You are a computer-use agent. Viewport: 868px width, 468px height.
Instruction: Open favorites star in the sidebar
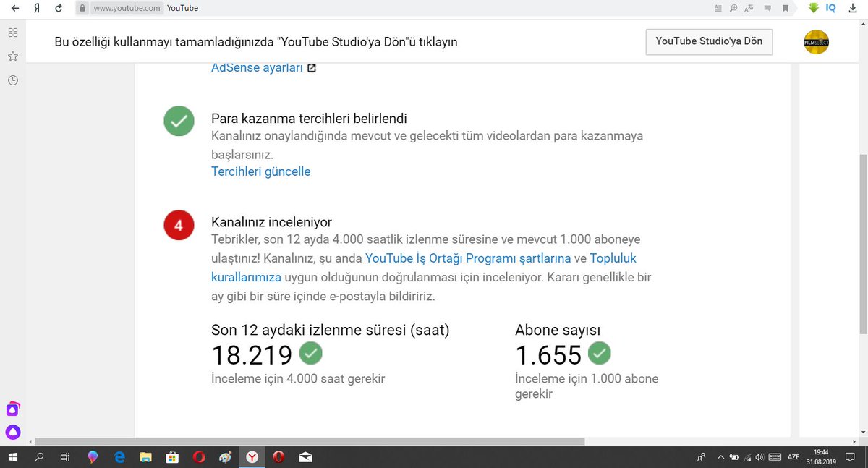click(12, 56)
